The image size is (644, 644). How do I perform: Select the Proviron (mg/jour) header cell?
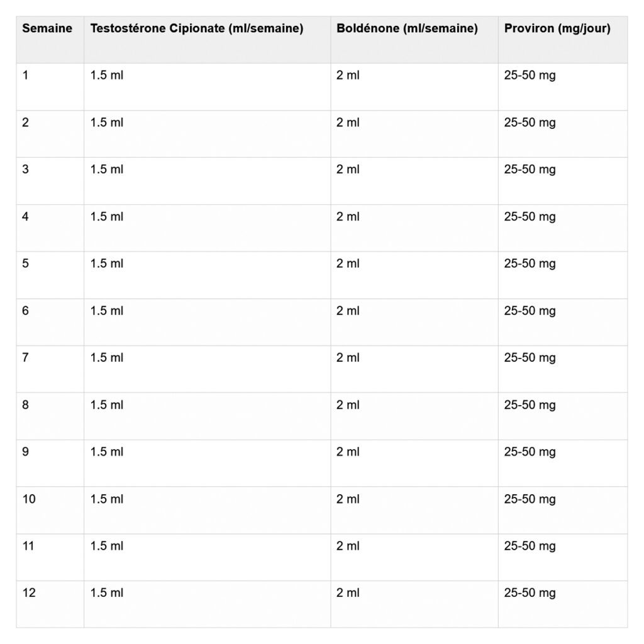557,29
